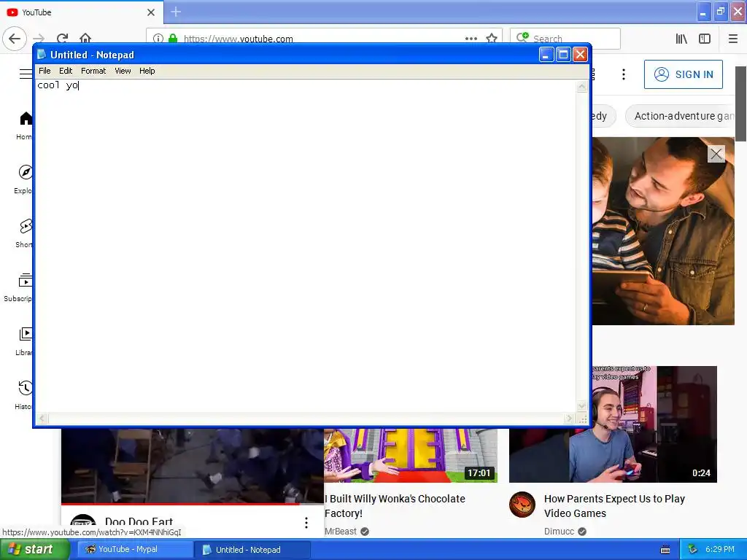
Task: Open YouTube Subscriptions sidebar icon
Action: (19, 287)
